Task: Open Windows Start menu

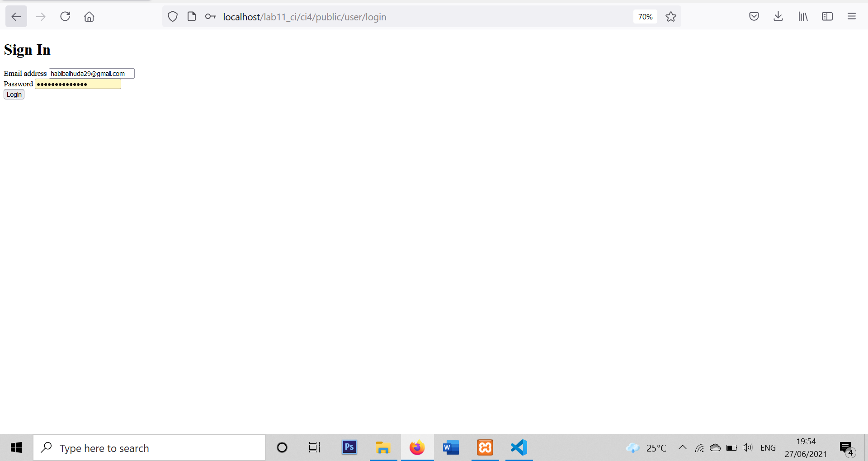Action: pos(16,447)
